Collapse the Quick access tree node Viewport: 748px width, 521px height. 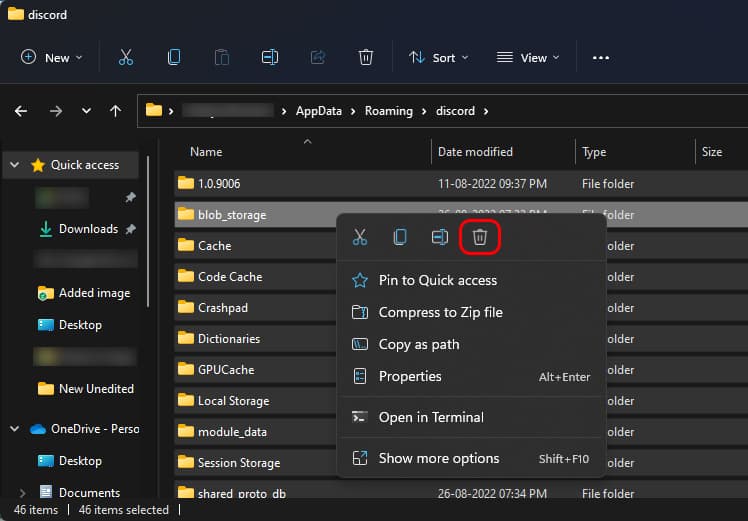15,165
